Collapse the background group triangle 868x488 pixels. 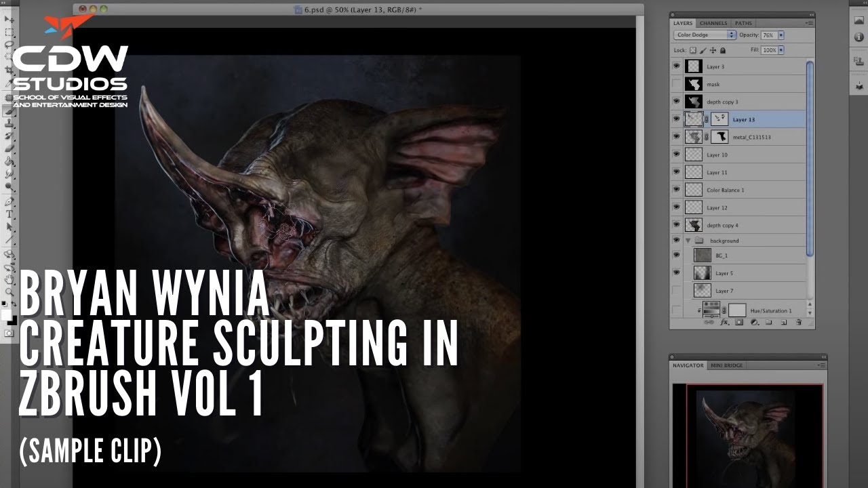point(688,241)
